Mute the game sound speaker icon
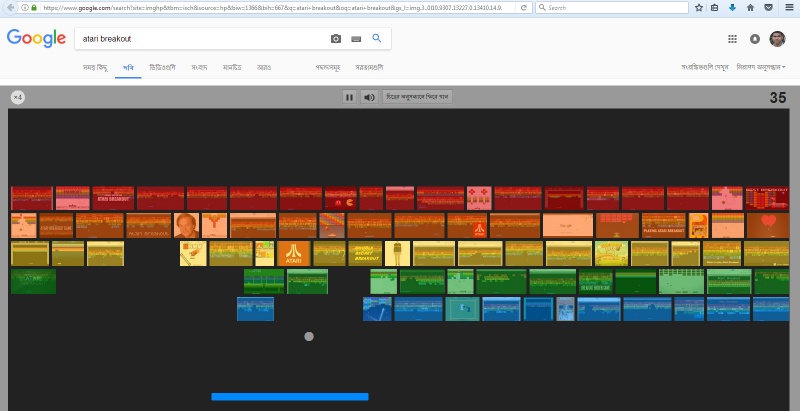 coord(369,97)
